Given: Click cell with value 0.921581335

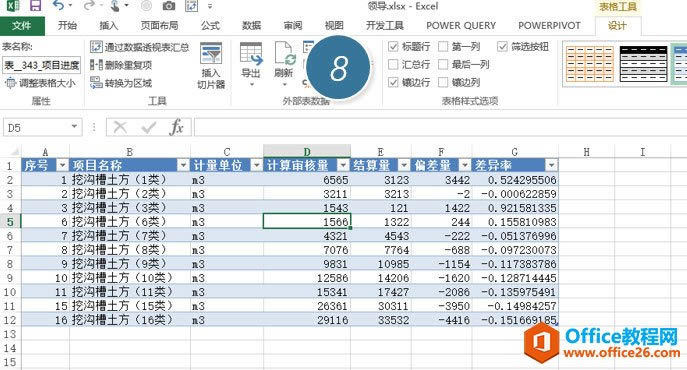Looking at the screenshot, I should (x=515, y=208).
